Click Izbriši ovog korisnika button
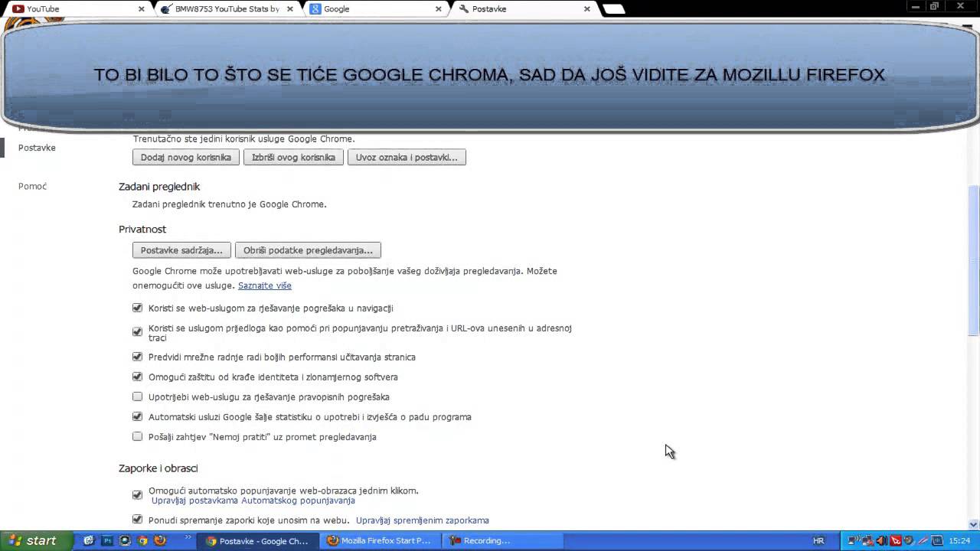The width and height of the screenshot is (980, 551). (293, 157)
